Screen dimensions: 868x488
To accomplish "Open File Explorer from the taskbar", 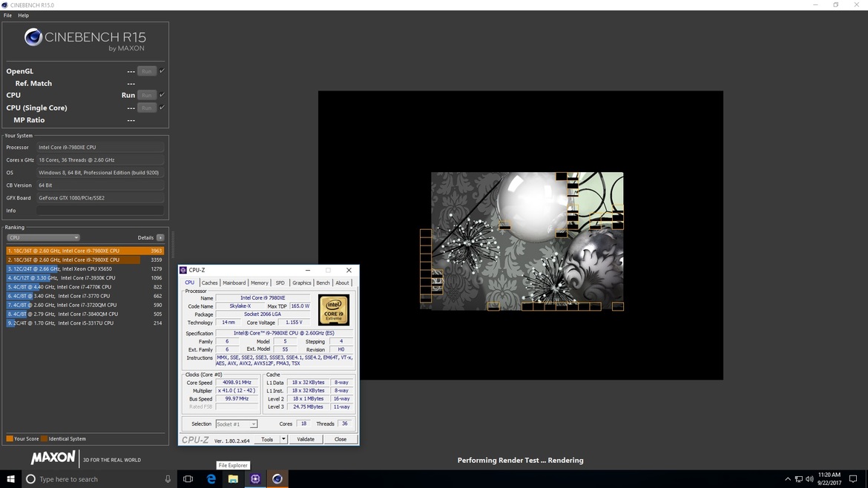I will (233, 479).
